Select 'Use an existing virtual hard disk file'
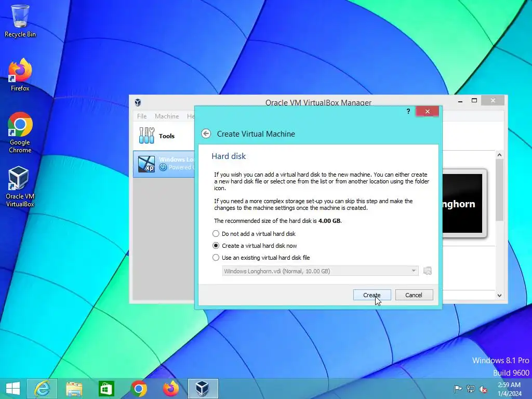This screenshot has width=532, height=399. point(261,258)
